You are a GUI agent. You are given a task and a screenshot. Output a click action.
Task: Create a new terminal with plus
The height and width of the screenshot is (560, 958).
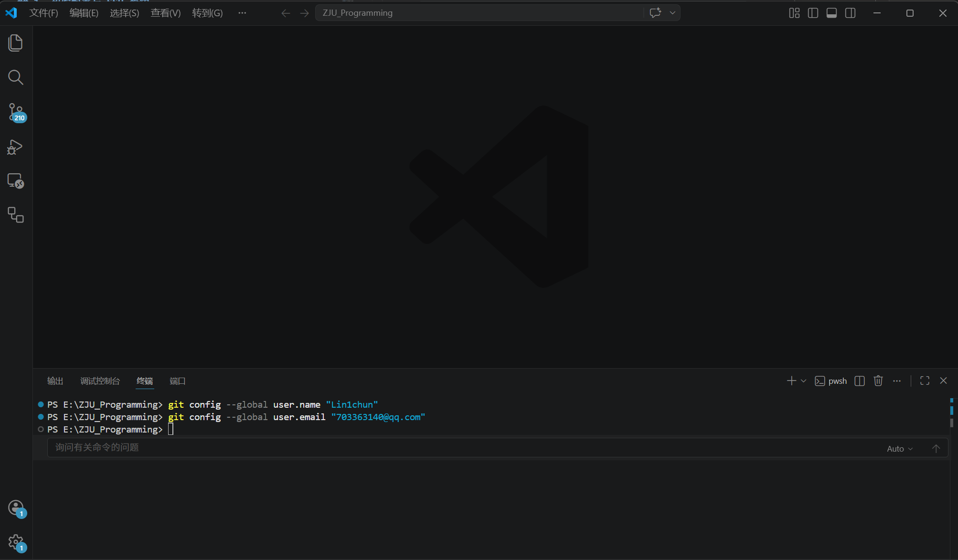coord(791,380)
